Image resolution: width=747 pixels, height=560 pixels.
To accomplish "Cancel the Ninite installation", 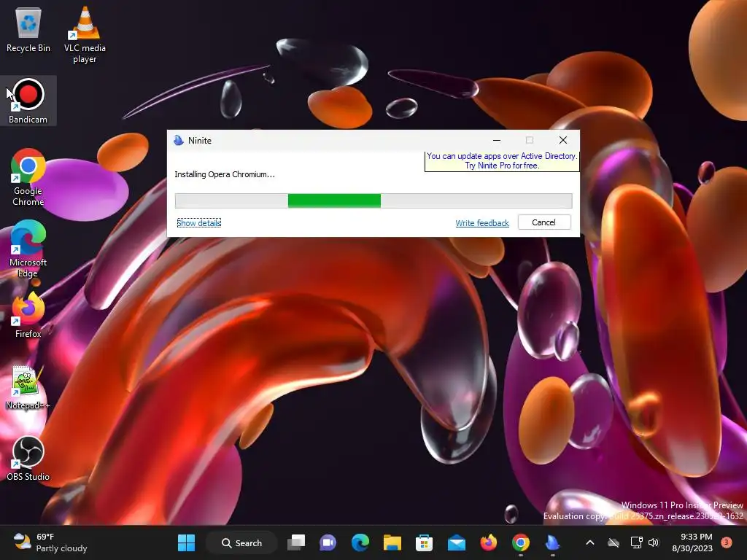I will click(544, 222).
